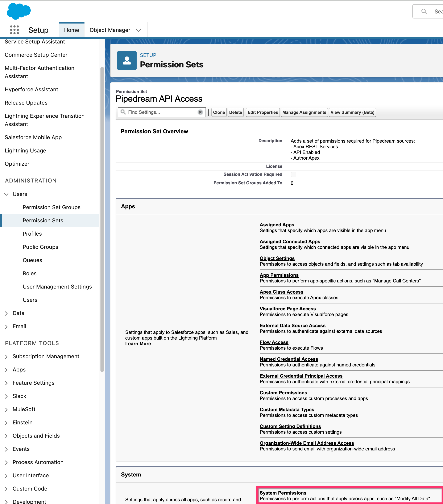Toggle Session Activation Required checkbox
The height and width of the screenshot is (504, 443).
(x=293, y=175)
